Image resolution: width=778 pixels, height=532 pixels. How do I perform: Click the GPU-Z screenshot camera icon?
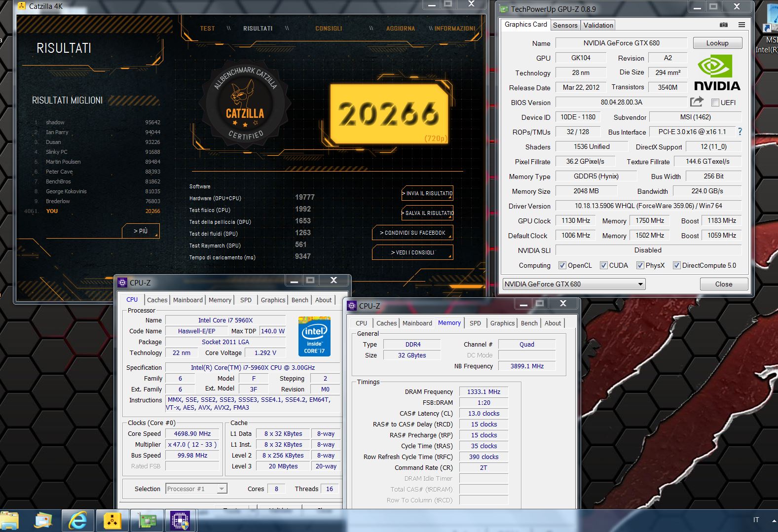click(x=723, y=25)
